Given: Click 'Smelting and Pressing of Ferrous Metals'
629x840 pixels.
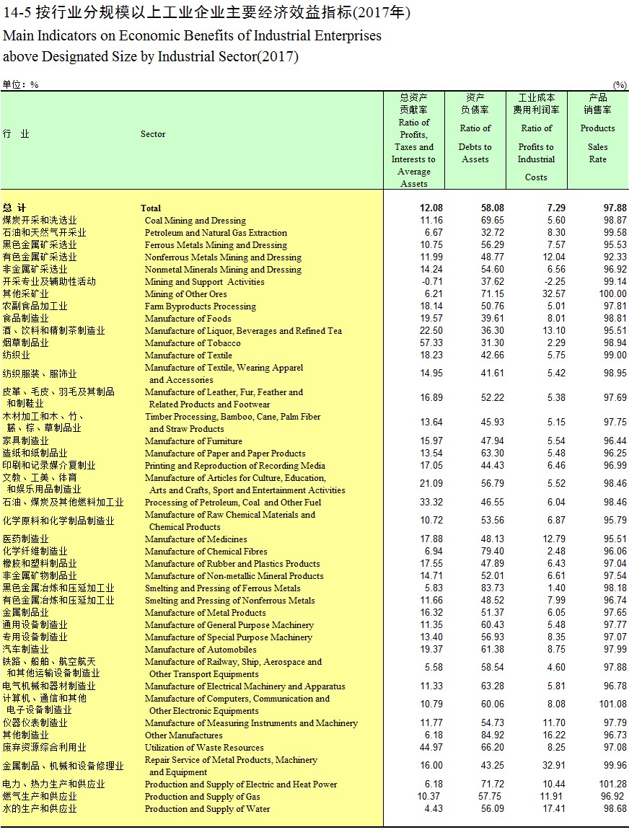Looking at the screenshot, I should coord(222,588).
